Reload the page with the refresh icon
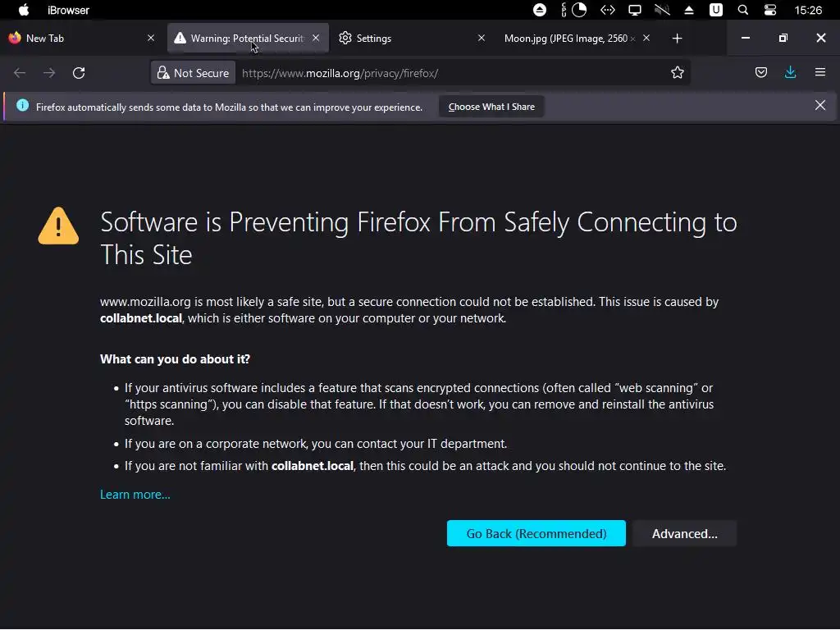This screenshot has height=630, width=840. (79, 73)
